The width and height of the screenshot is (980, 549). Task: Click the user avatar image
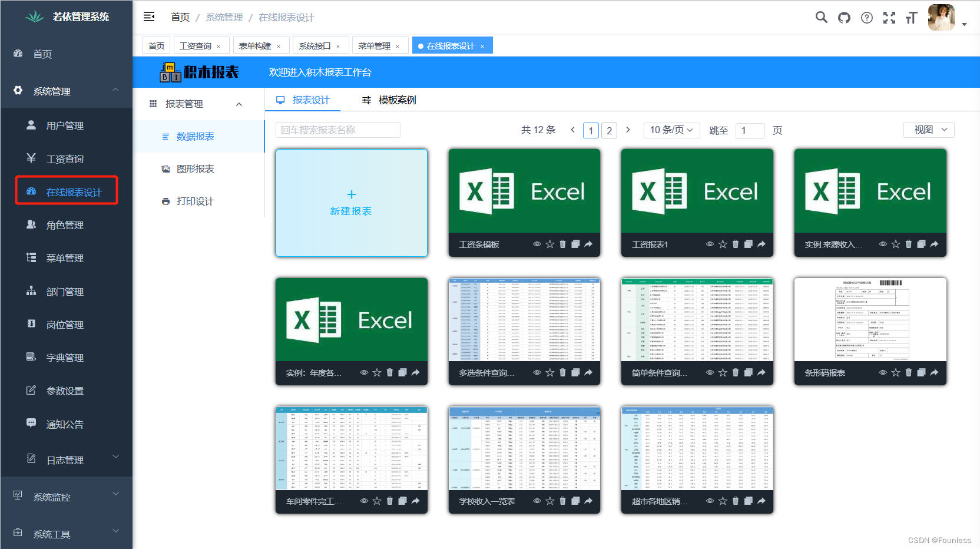[x=941, y=18]
